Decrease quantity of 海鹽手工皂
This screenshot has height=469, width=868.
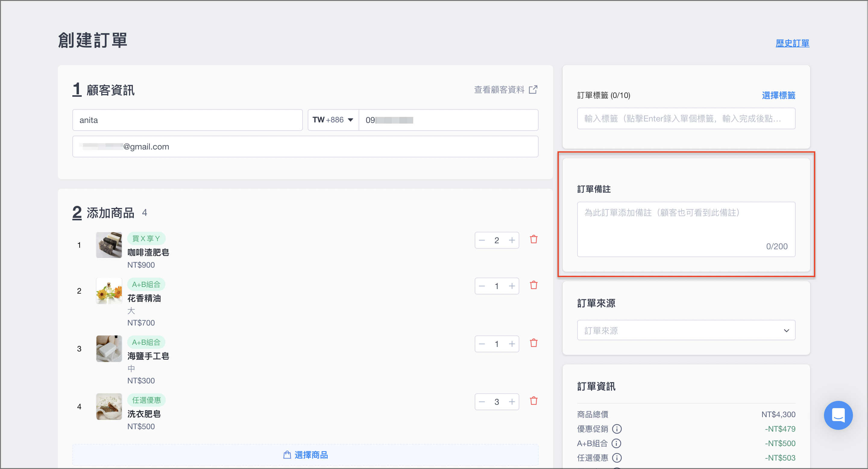pos(482,344)
